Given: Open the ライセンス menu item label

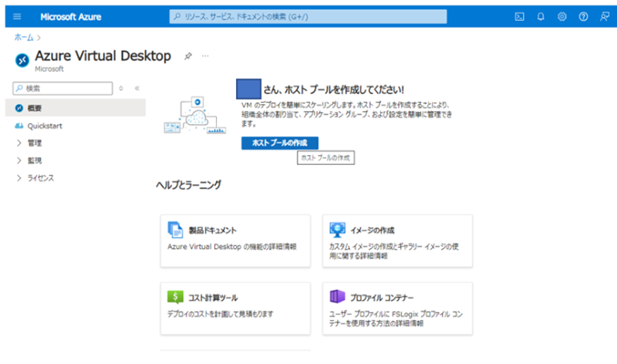Looking at the screenshot, I should point(41,178).
